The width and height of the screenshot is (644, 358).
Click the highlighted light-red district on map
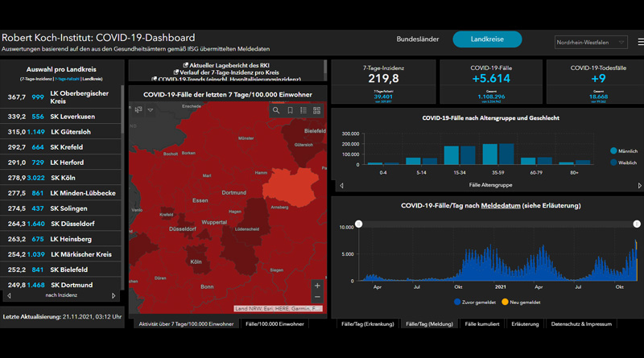tap(291, 186)
